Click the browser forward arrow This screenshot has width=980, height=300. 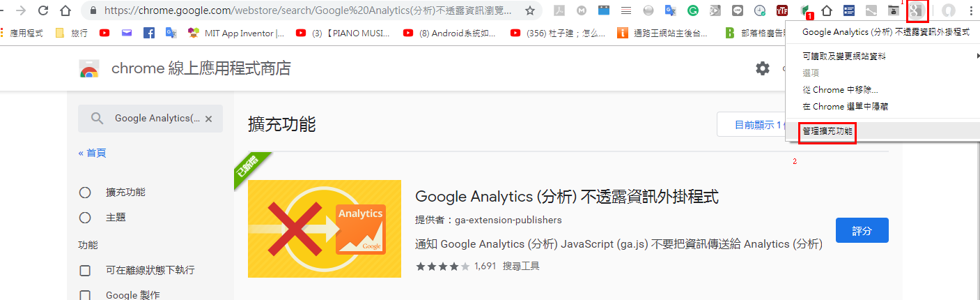20,10
